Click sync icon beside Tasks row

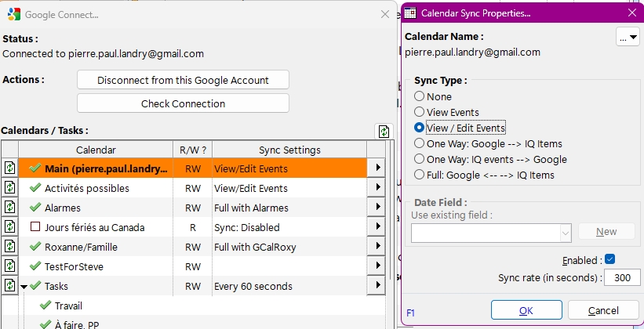(10, 285)
